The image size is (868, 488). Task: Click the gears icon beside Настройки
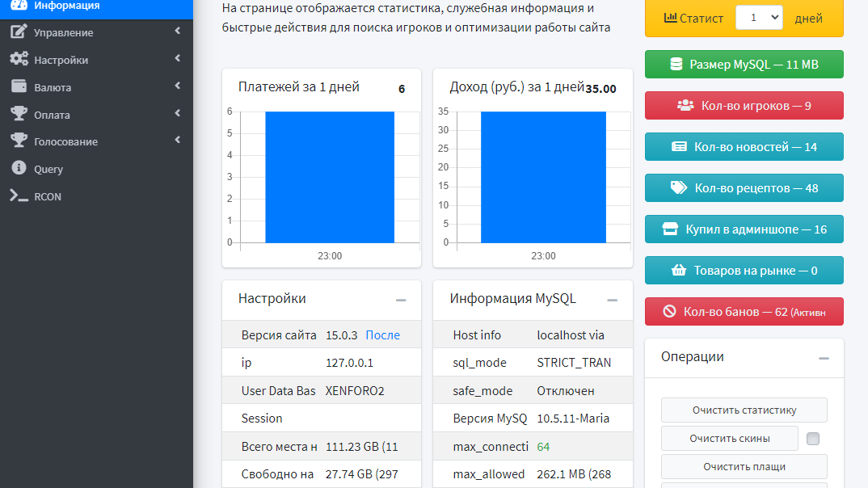tap(19, 60)
